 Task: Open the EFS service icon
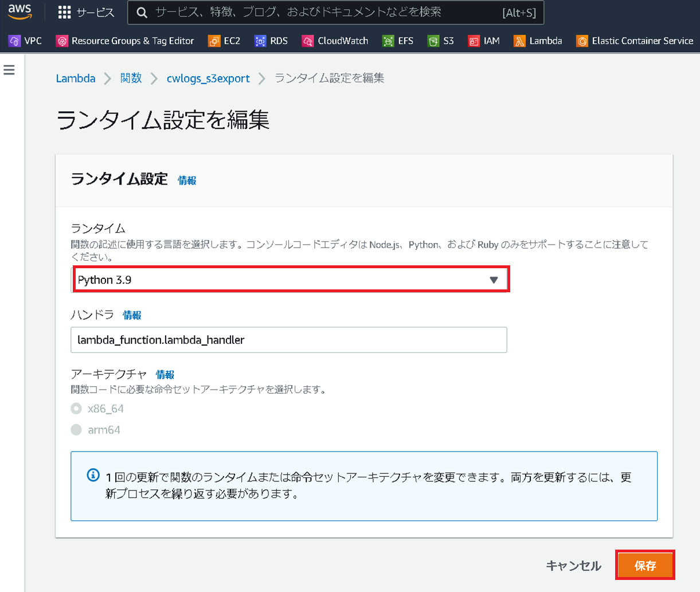tap(397, 41)
